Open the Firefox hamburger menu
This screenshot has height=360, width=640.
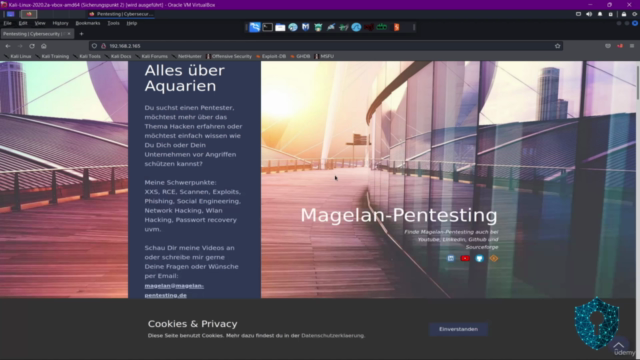point(632,46)
